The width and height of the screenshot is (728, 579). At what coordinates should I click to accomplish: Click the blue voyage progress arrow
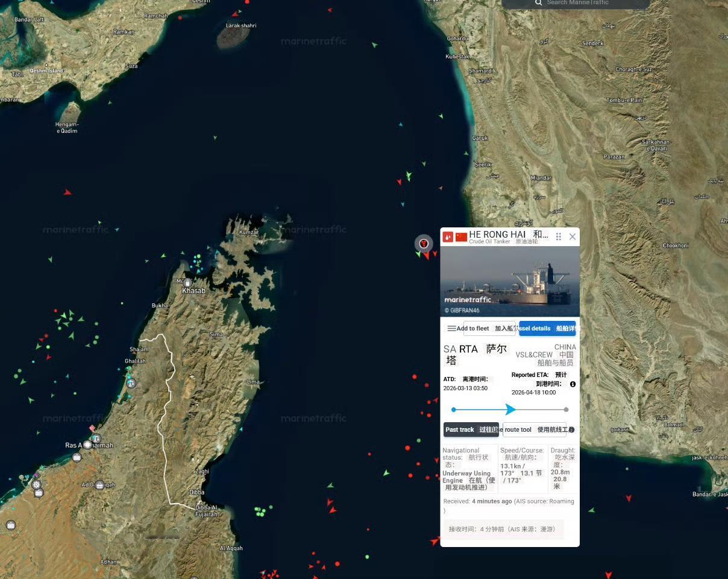[510, 410]
